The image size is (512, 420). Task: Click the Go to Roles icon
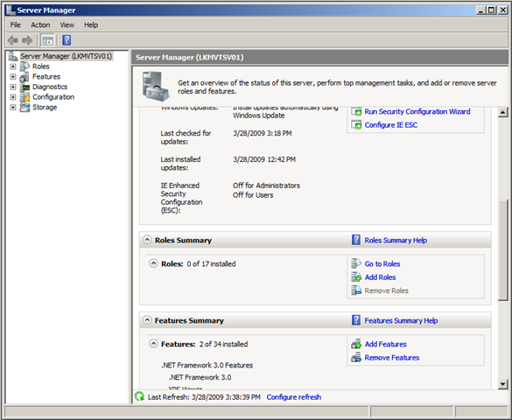(x=356, y=263)
